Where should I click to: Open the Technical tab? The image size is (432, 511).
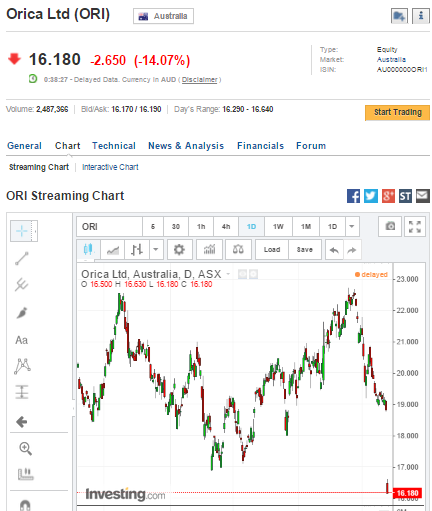coord(114,146)
